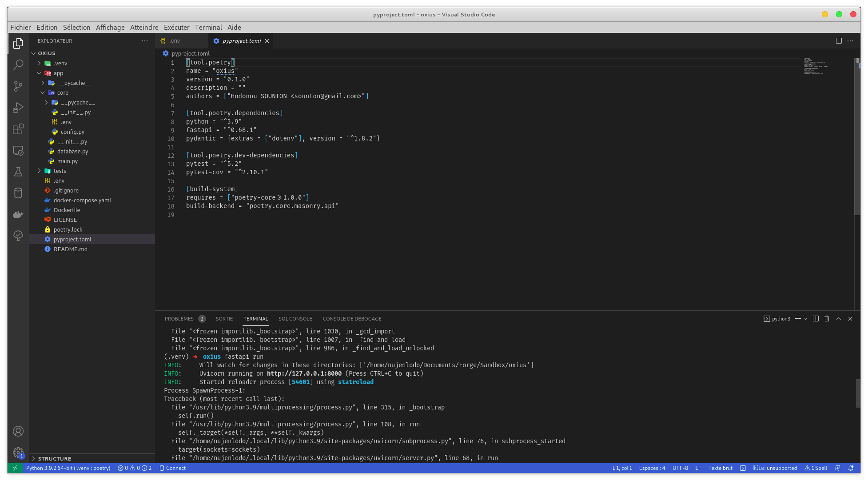
Task: Click Python 3.9.2 interpreter selector
Action: pyautogui.click(x=68, y=468)
